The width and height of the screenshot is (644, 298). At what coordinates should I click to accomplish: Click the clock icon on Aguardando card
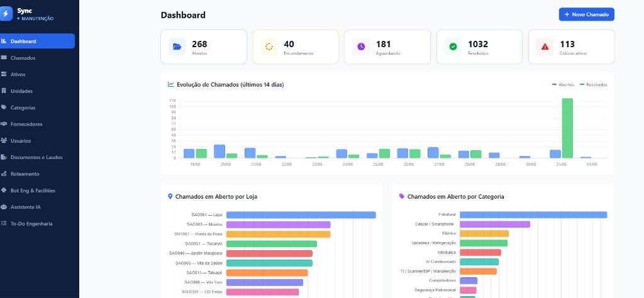(361, 47)
